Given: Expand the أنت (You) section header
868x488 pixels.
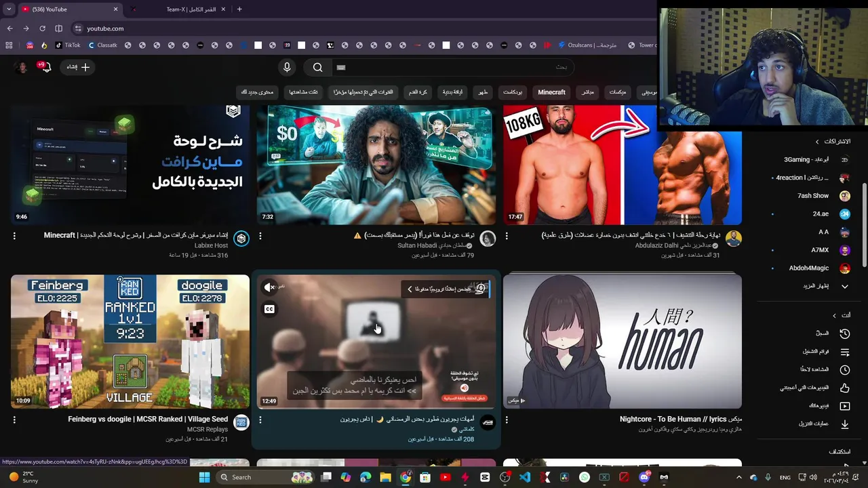Looking at the screenshot, I should [x=842, y=315].
